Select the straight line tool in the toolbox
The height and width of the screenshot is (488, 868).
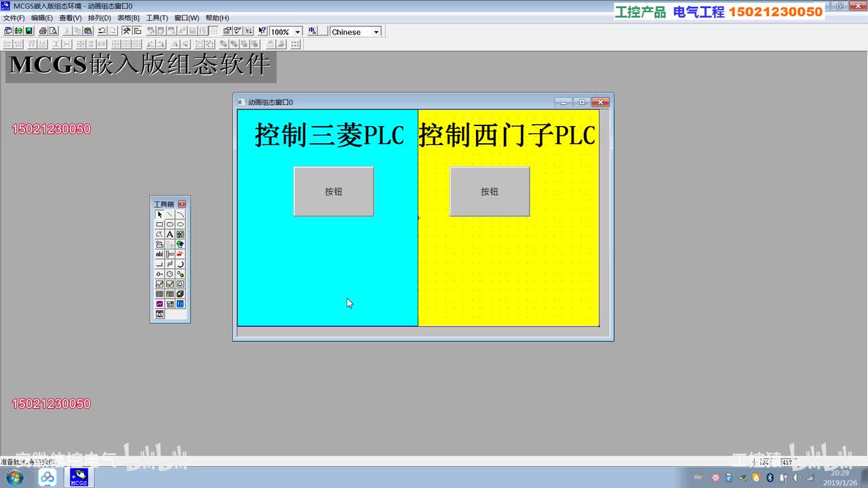coord(170,214)
